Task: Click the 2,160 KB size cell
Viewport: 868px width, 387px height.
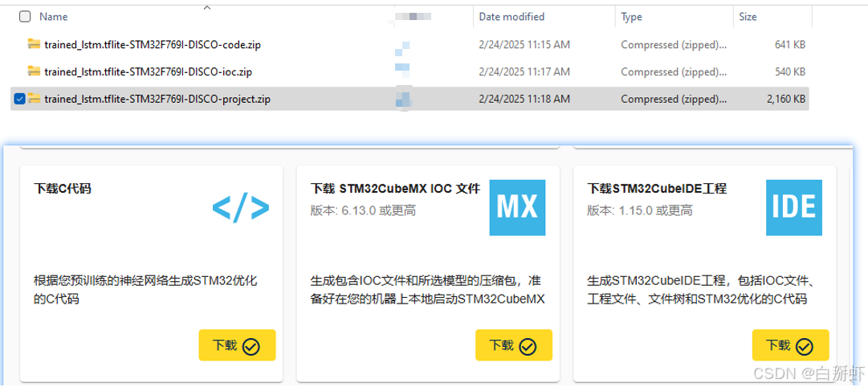Action: [x=786, y=100]
